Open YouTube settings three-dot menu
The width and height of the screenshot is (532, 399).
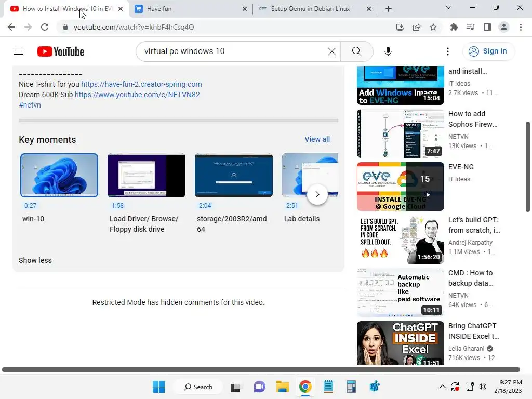pos(447,51)
